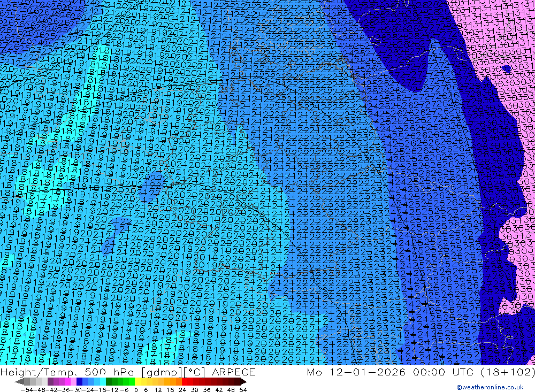
Task: Click the 54 legend scale label
Action: (243, 390)
